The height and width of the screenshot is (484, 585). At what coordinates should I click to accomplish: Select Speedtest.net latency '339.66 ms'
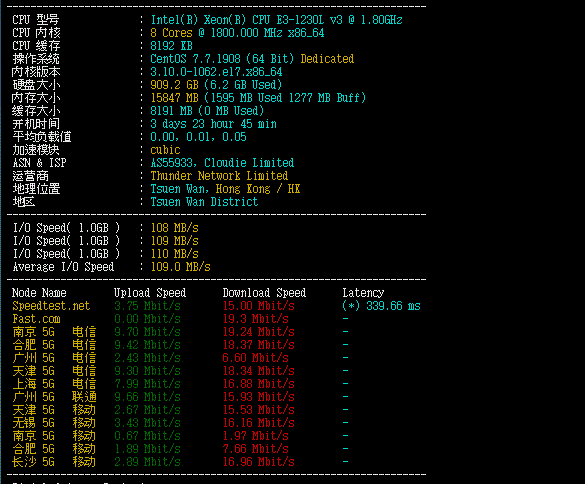point(393,306)
